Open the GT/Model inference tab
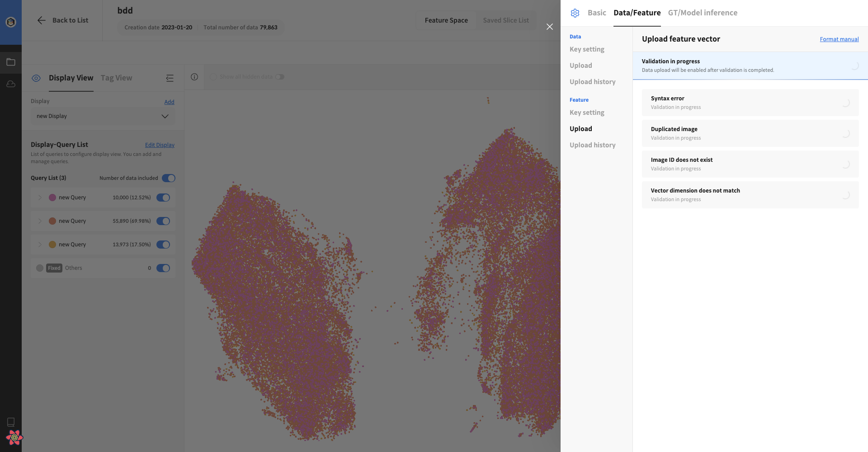Image resolution: width=868 pixels, height=452 pixels. point(703,13)
